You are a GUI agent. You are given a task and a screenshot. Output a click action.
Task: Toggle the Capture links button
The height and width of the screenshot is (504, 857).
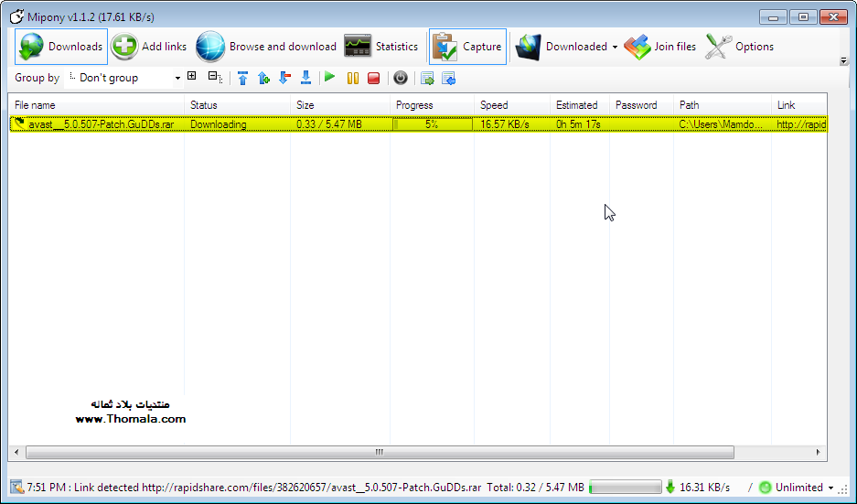coord(467,47)
